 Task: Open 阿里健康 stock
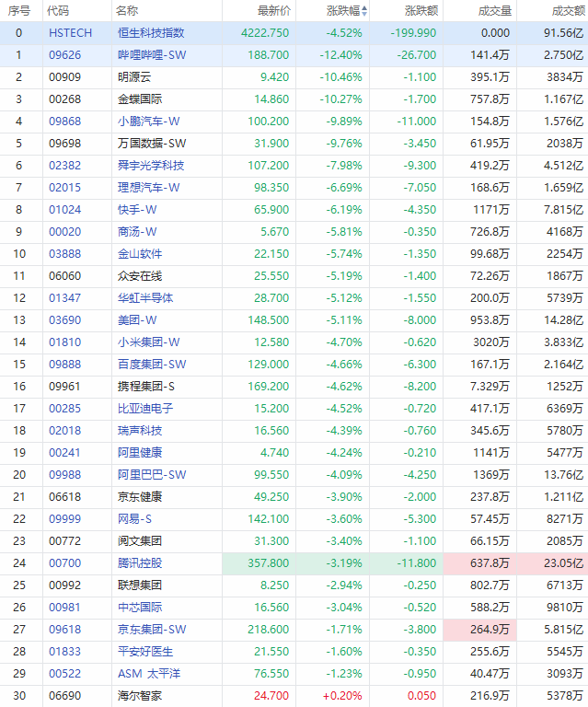[140, 453]
